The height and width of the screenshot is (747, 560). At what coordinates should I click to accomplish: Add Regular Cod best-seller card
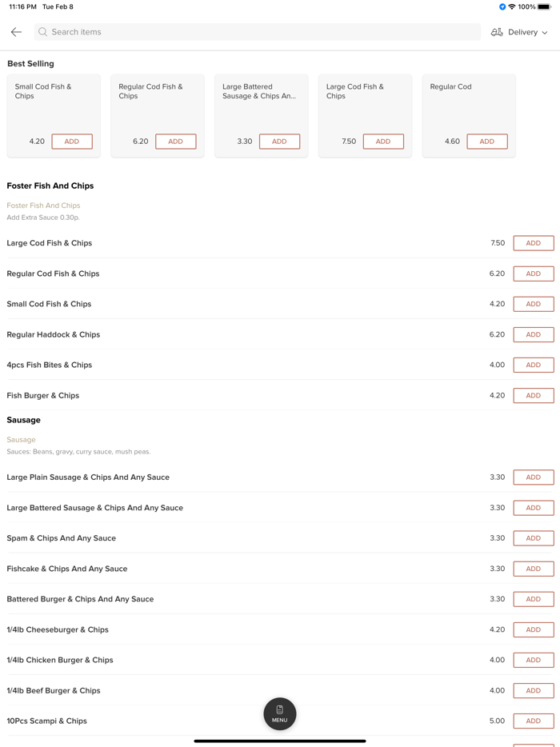coord(487,142)
